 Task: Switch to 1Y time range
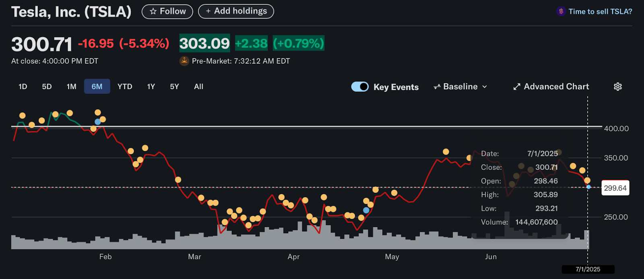[x=151, y=87]
